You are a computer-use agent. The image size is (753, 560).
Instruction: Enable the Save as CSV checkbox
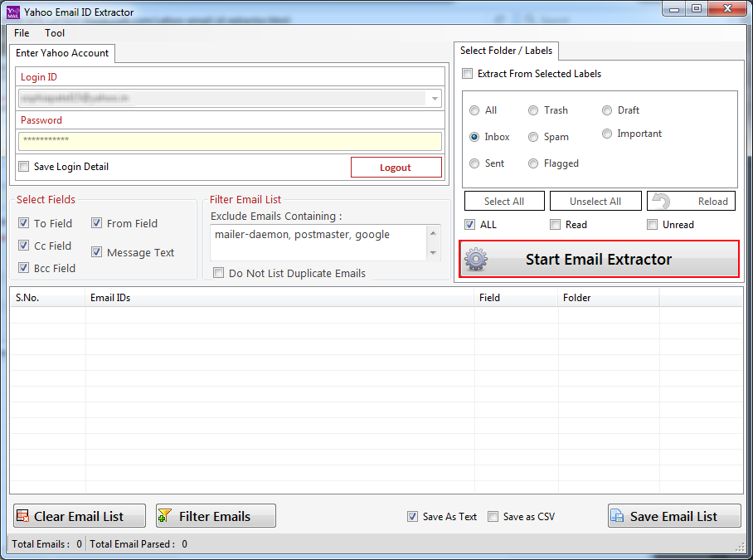[493, 516]
